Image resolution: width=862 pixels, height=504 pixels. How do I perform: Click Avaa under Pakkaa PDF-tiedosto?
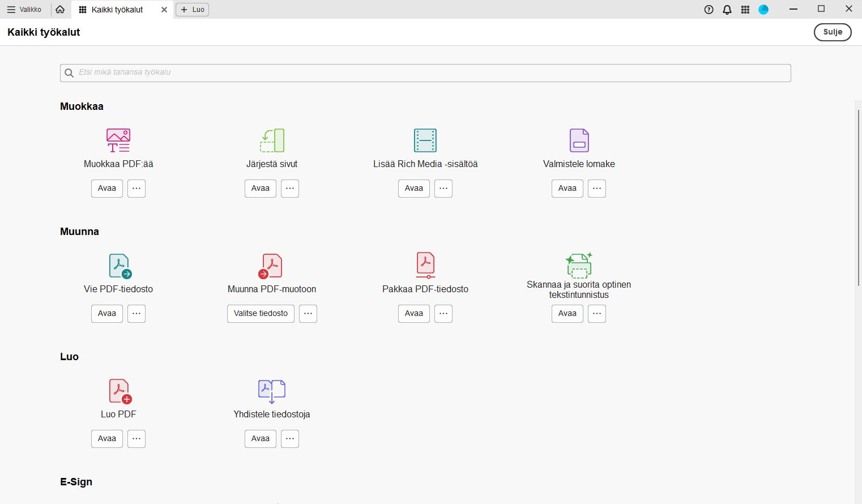point(414,314)
